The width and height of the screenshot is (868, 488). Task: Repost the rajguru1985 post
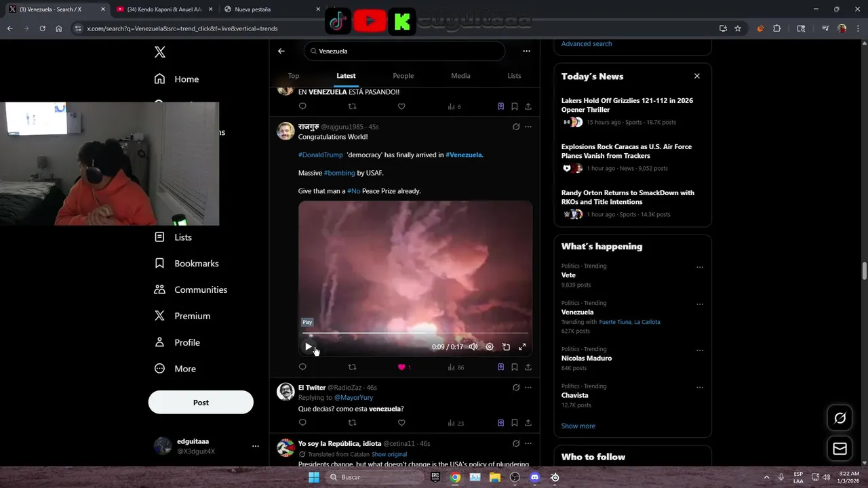click(x=352, y=367)
